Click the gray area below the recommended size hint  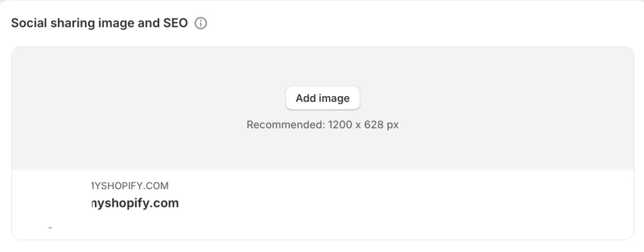(x=323, y=151)
